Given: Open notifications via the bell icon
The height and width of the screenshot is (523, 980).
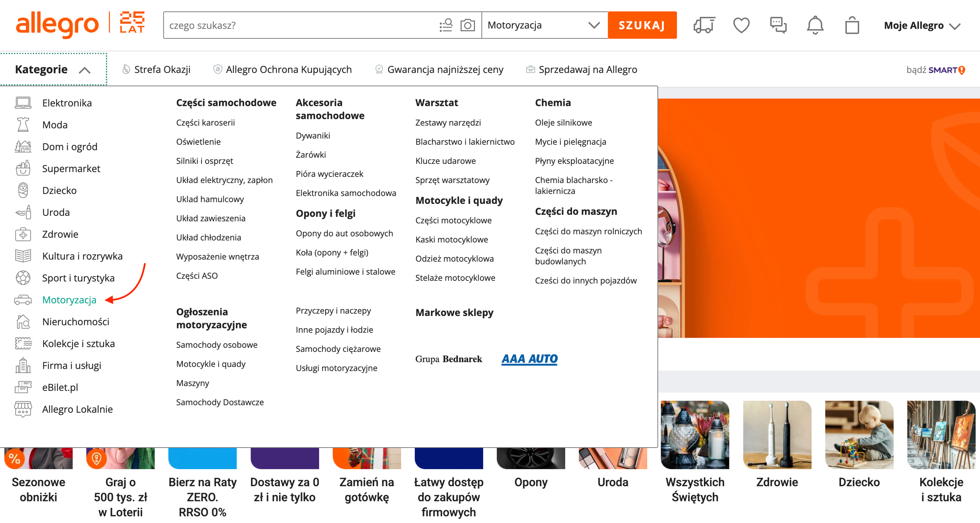Looking at the screenshot, I should pos(815,26).
